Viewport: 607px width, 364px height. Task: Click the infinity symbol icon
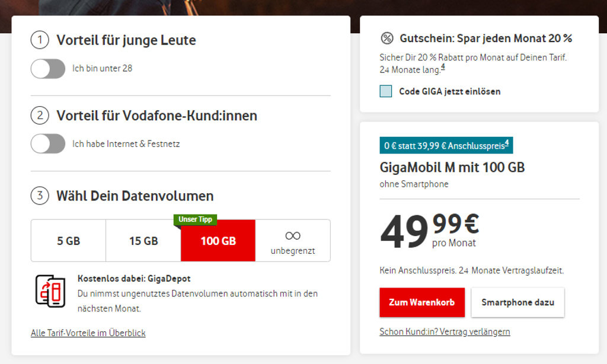(293, 235)
